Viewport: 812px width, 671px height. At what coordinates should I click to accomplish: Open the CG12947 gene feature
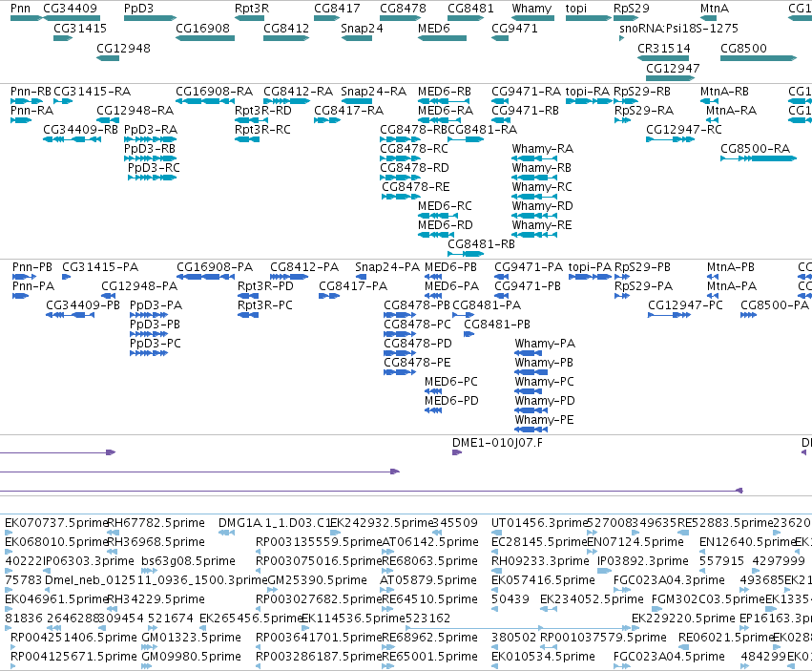tap(671, 78)
